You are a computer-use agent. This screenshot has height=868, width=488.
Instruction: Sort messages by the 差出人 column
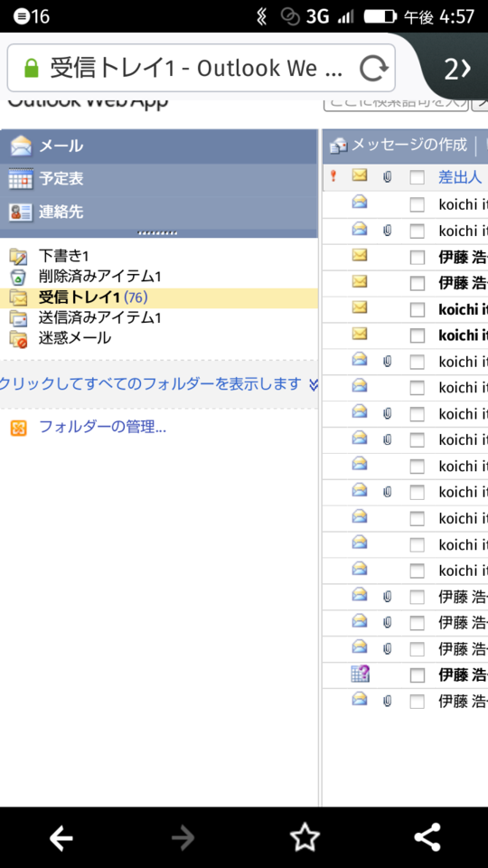pos(459,177)
